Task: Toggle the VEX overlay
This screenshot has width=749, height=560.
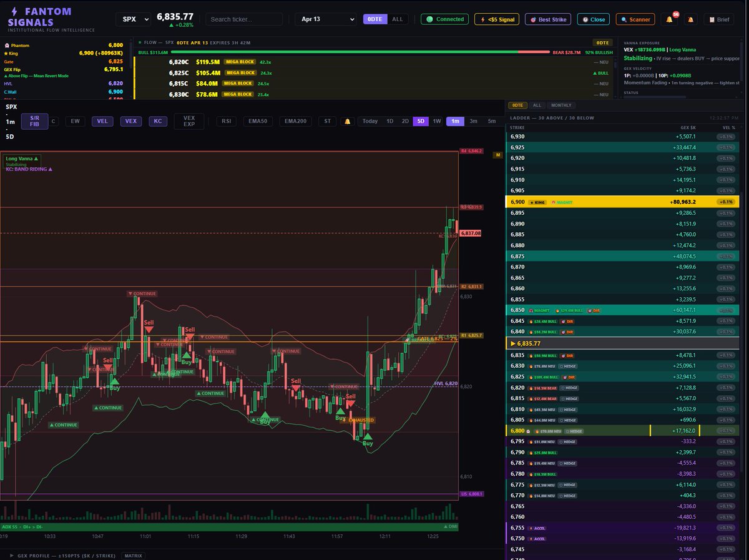Action: click(130, 121)
